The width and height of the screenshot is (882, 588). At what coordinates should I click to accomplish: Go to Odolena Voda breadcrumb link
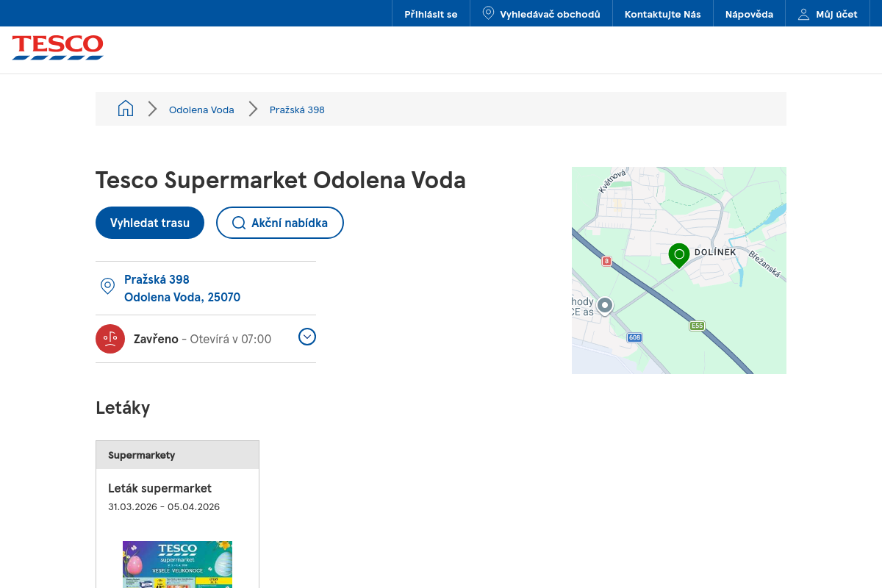point(201,110)
